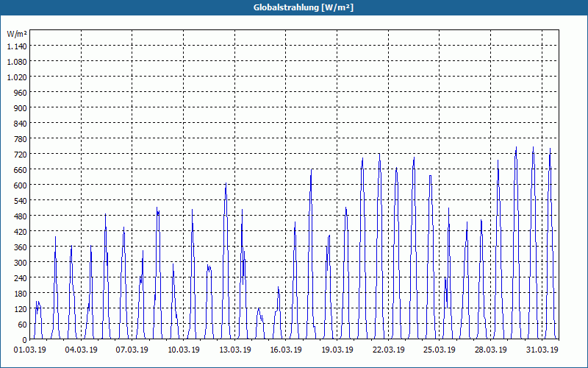Click the 420 y-axis label
This screenshot has width=588, height=368.
tap(21, 231)
